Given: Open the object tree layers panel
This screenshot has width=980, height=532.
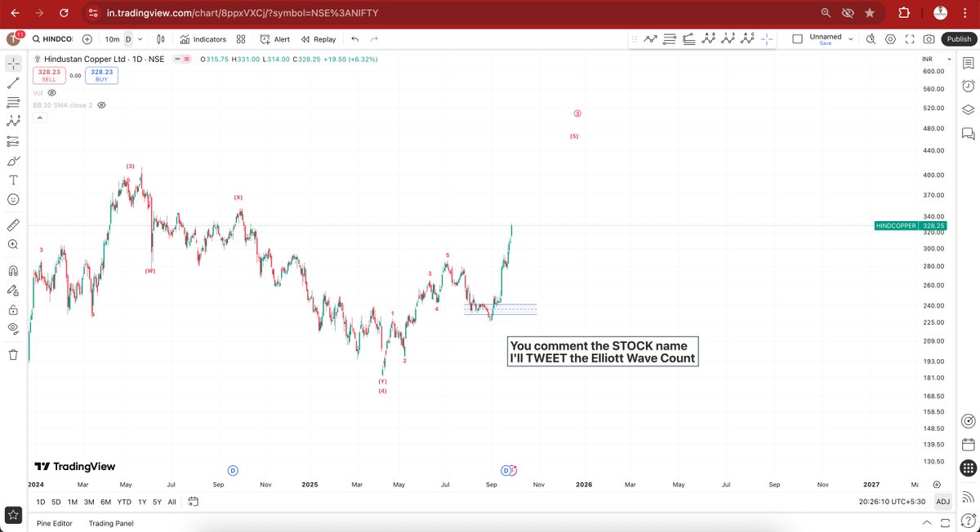Looking at the screenshot, I should coord(968,109).
